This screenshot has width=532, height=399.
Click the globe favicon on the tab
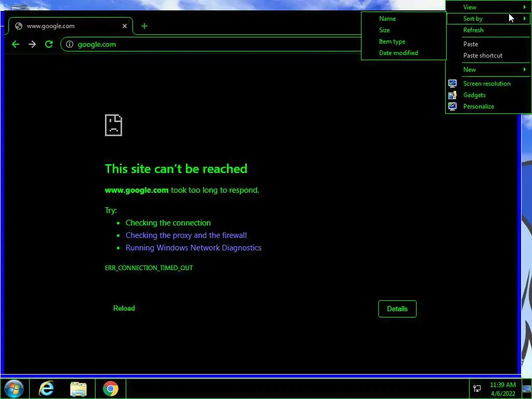(x=19, y=26)
